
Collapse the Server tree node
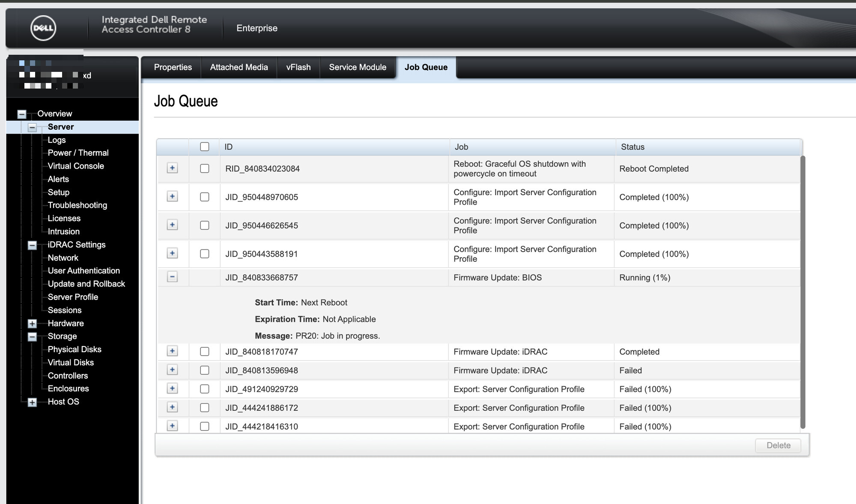coord(32,127)
